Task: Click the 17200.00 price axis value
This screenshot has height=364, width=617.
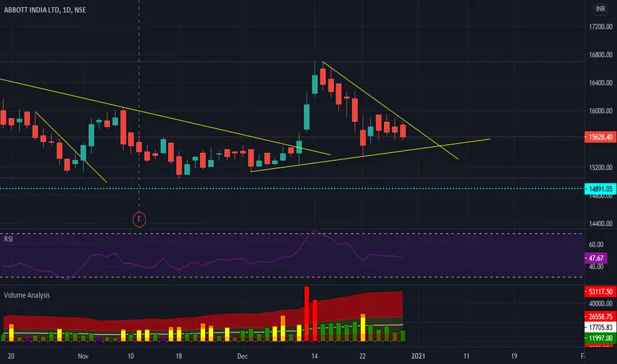Action: coord(600,26)
